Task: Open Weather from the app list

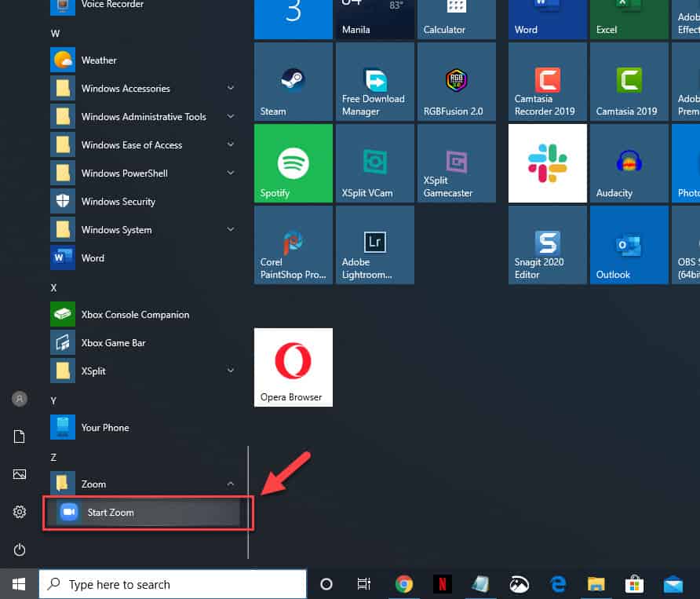Action: point(145,60)
